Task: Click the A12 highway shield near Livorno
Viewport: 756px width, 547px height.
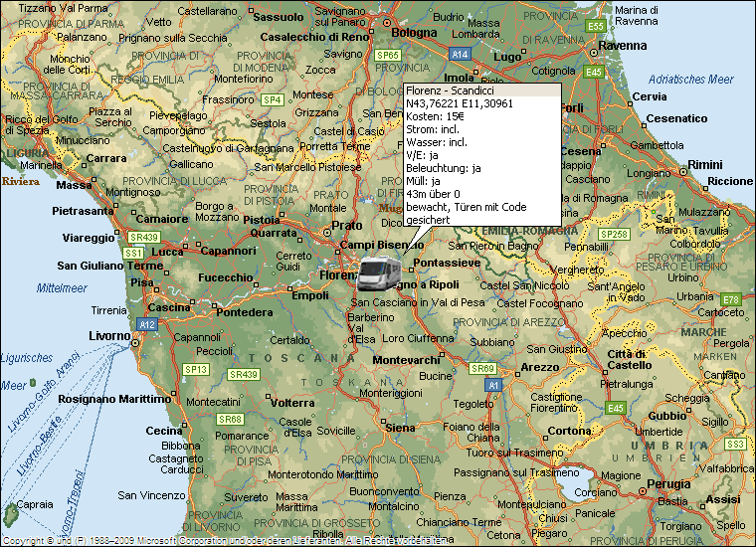Action: click(x=147, y=324)
